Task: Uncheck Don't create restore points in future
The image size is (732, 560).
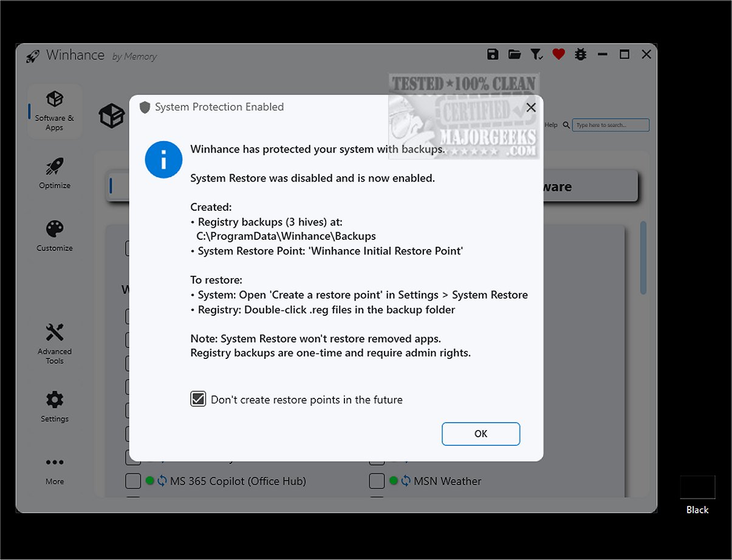Action: (x=198, y=399)
